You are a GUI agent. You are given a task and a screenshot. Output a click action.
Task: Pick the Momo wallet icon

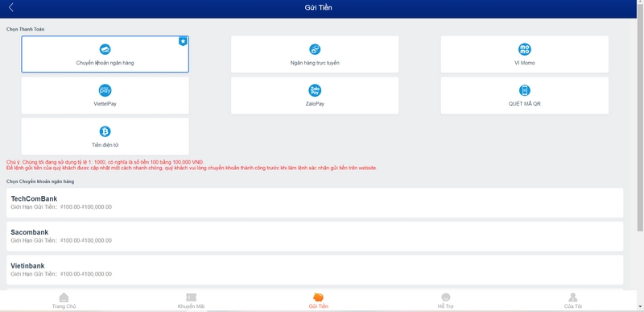coord(525,49)
